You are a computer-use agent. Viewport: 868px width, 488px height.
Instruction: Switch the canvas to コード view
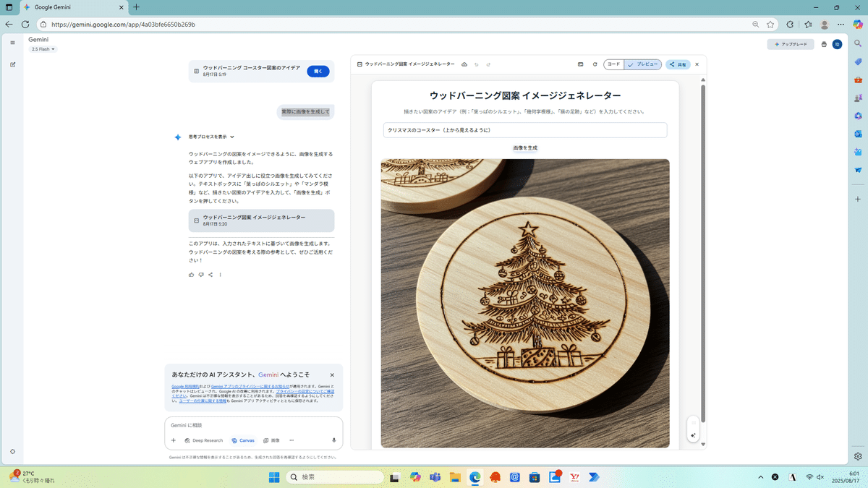pyautogui.click(x=613, y=64)
